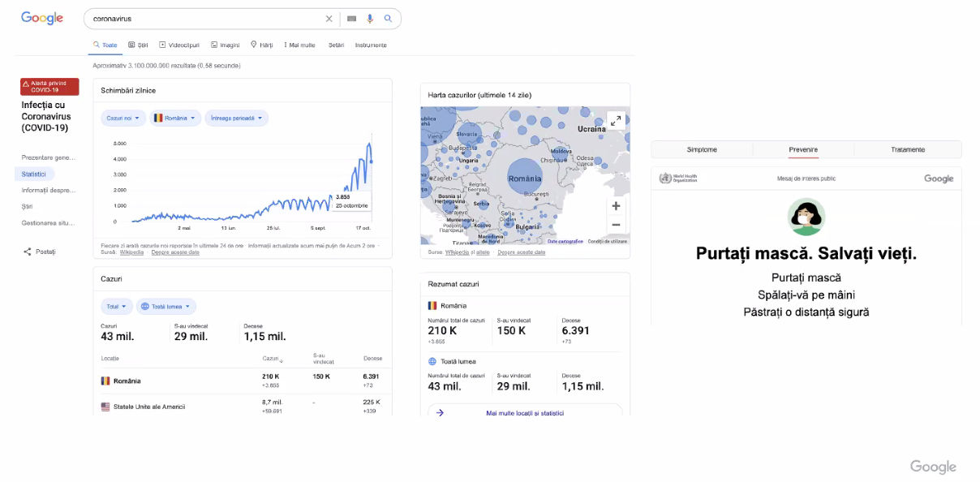Click the Romanian flag in Rezumat cazuri
980x482 pixels.
pyautogui.click(x=432, y=306)
